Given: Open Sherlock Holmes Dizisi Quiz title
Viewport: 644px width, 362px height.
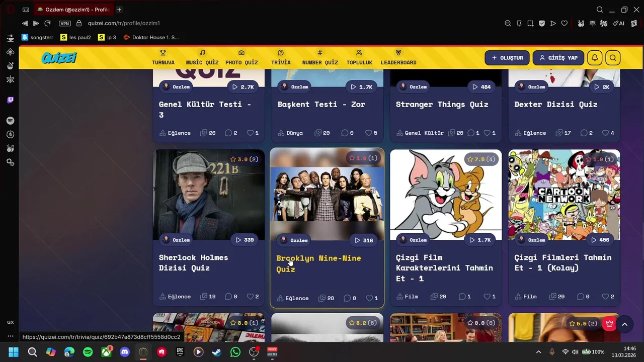Looking at the screenshot, I should 193,262.
